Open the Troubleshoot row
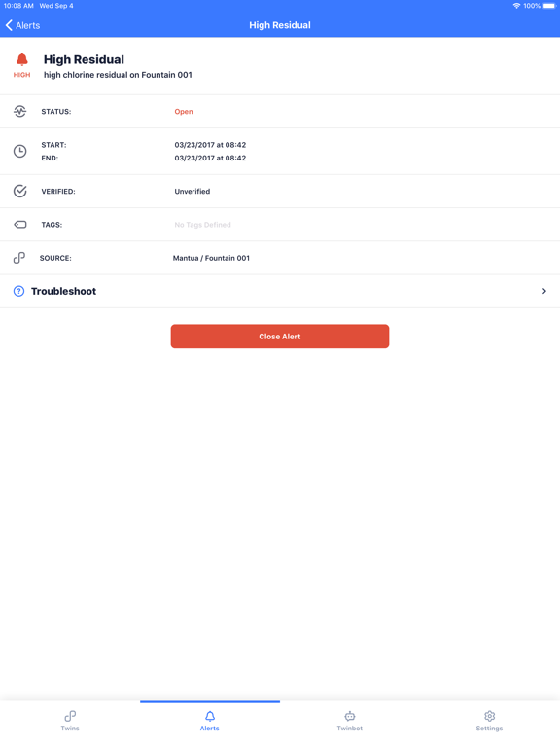560x747 pixels. coord(280,291)
